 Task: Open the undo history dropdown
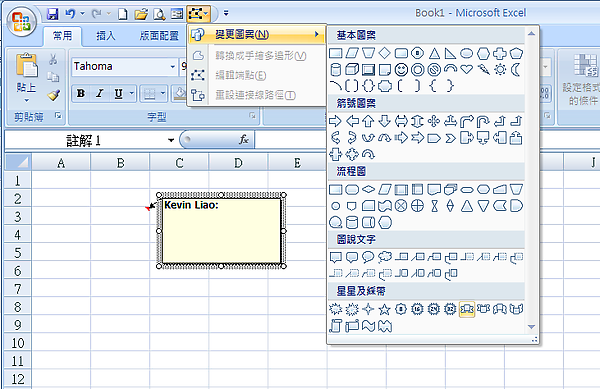click(x=82, y=14)
